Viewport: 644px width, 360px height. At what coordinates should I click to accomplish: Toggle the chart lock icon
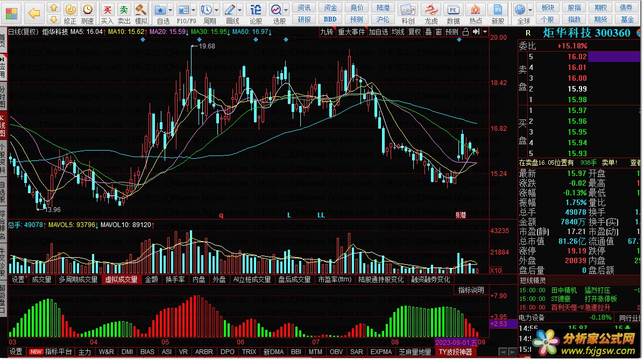pos(465,32)
